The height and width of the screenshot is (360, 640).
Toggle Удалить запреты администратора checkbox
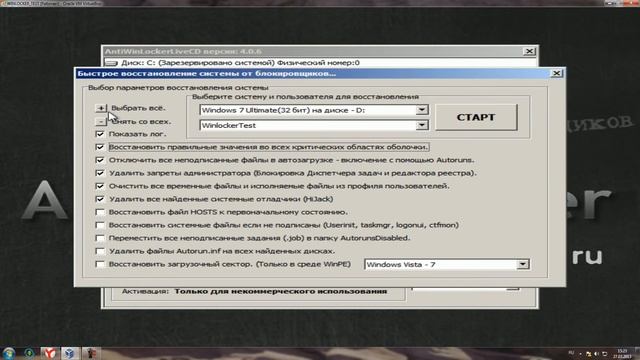coord(100,173)
